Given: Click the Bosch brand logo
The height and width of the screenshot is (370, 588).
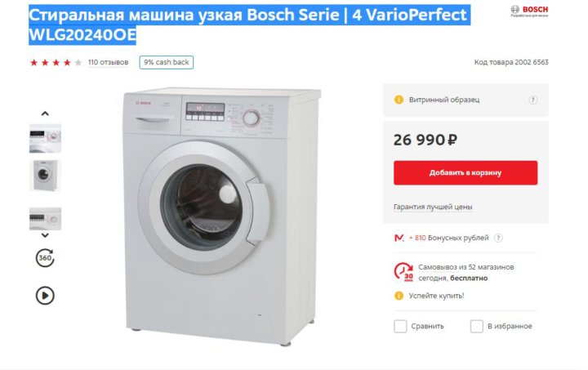Looking at the screenshot, I should click(x=529, y=11).
